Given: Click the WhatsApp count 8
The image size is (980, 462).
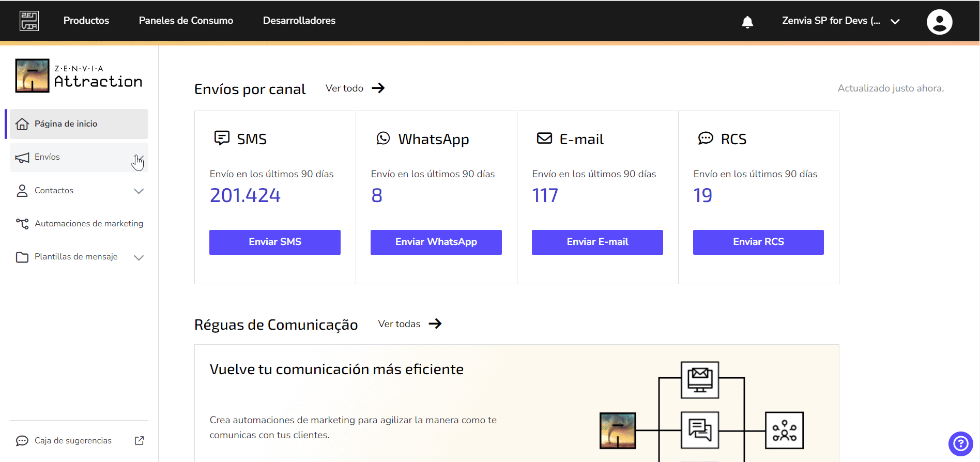Looking at the screenshot, I should tap(377, 195).
